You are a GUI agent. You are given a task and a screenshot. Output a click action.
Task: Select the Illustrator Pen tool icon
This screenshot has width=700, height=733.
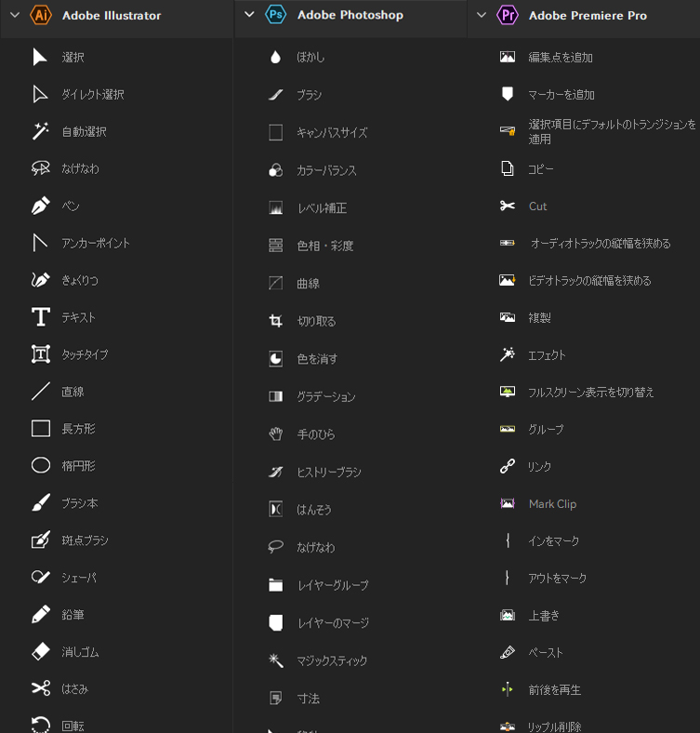[x=41, y=206]
